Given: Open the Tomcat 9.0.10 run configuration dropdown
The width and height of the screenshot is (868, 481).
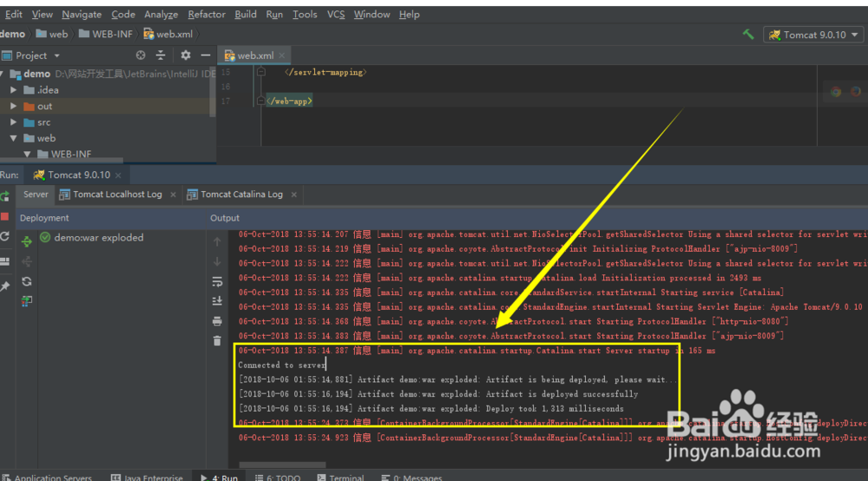Looking at the screenshot, I should [x=813, y=35].
